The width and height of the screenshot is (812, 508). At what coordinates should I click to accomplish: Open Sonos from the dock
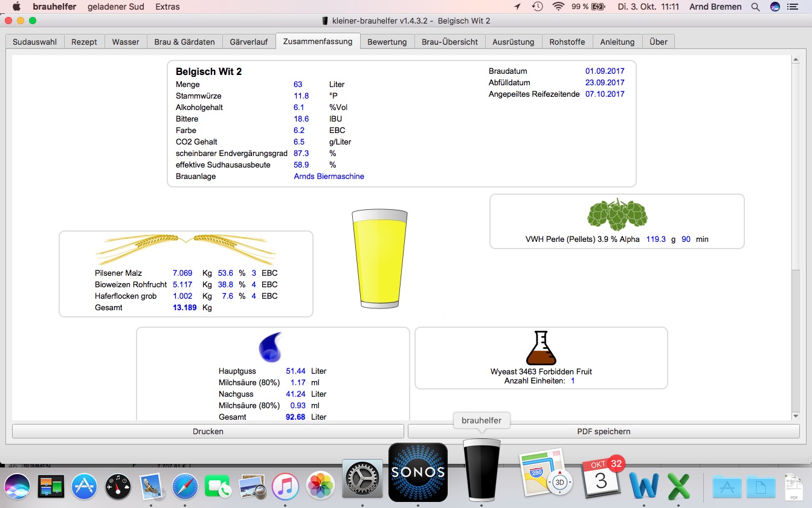tap(417, 472)
